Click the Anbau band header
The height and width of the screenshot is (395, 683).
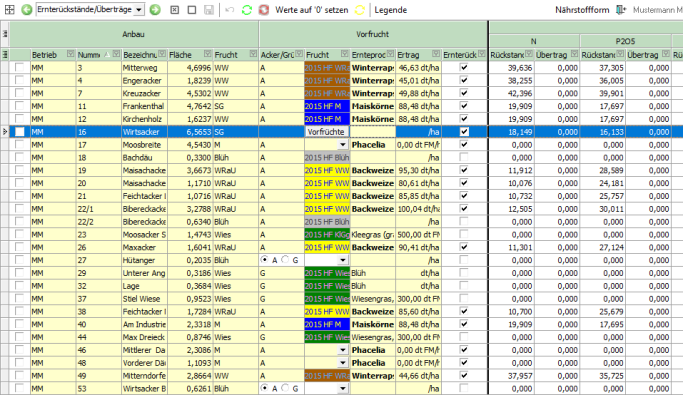point(134,34)
